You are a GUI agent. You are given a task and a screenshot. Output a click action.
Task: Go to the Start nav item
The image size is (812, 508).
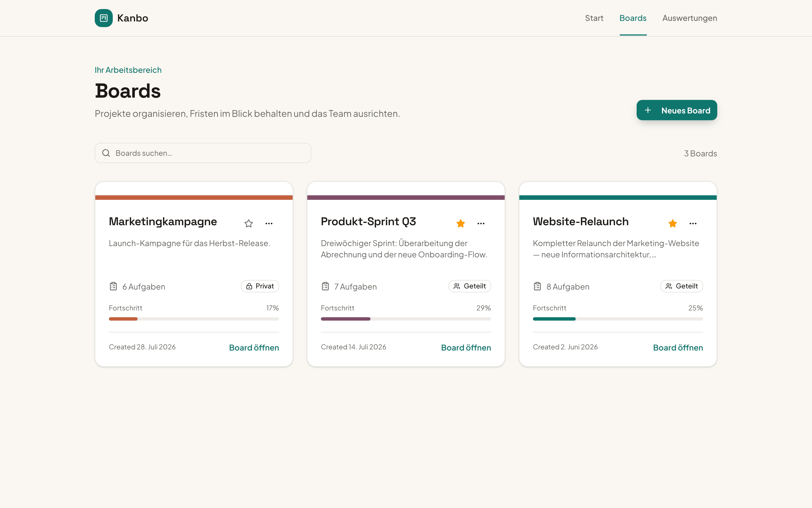click(594, 18)
